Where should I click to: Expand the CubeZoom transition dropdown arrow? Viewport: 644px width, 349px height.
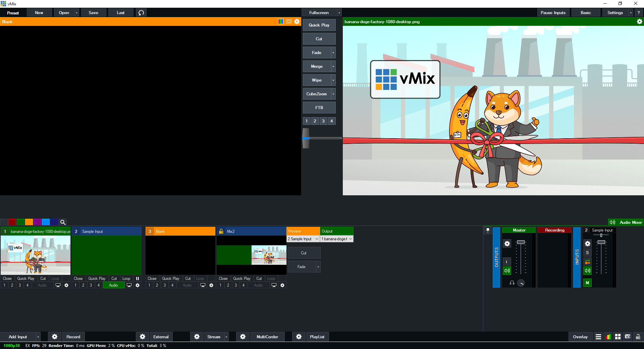tap(333, 94)
